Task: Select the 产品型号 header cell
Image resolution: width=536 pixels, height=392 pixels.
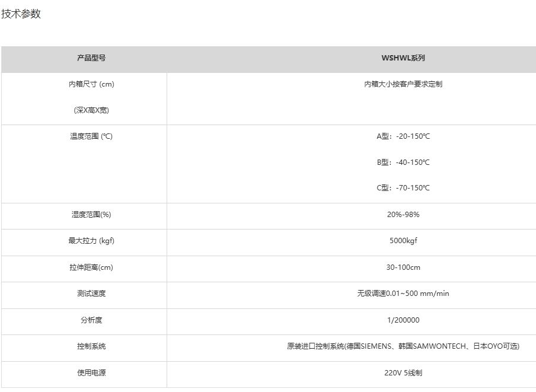Action: coord(91,58)
